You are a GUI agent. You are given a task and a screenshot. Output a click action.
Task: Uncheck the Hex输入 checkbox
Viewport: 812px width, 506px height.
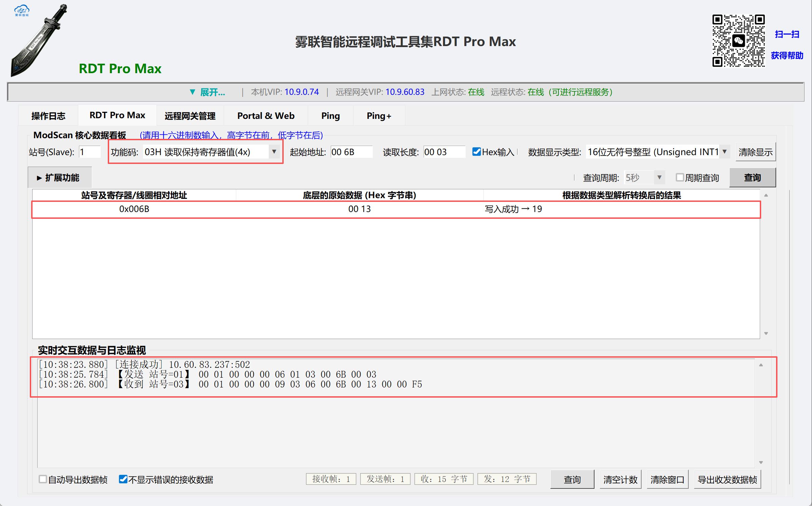[x=476, y=152]
